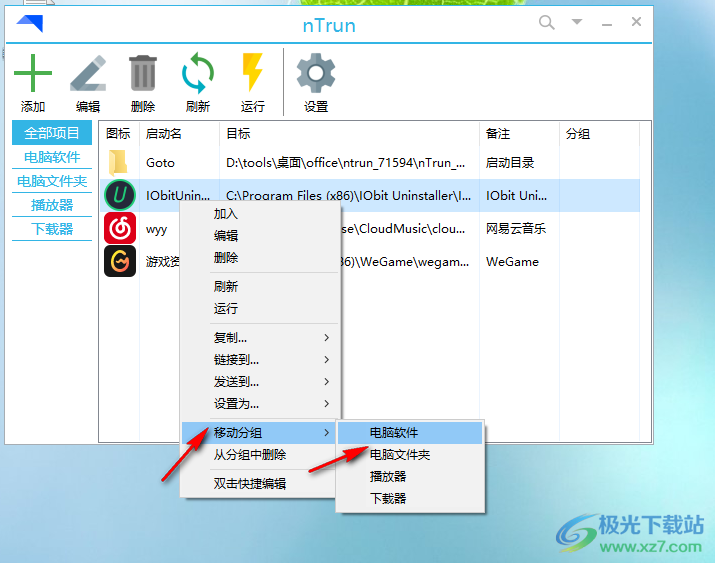Click the trash can 删除 icon
The width and height of the screenshot is (715, 563).
(143, 73)
